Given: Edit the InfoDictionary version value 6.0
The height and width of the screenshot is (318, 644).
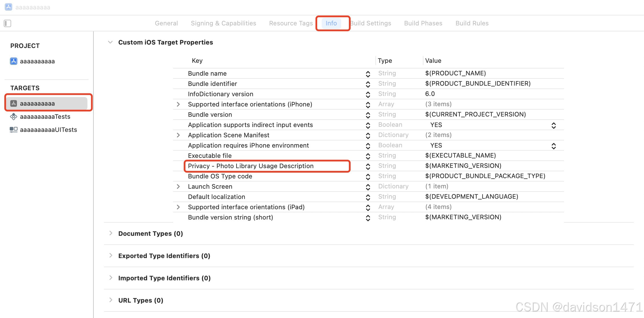Looking at the screenshot, I should (430, 94).
